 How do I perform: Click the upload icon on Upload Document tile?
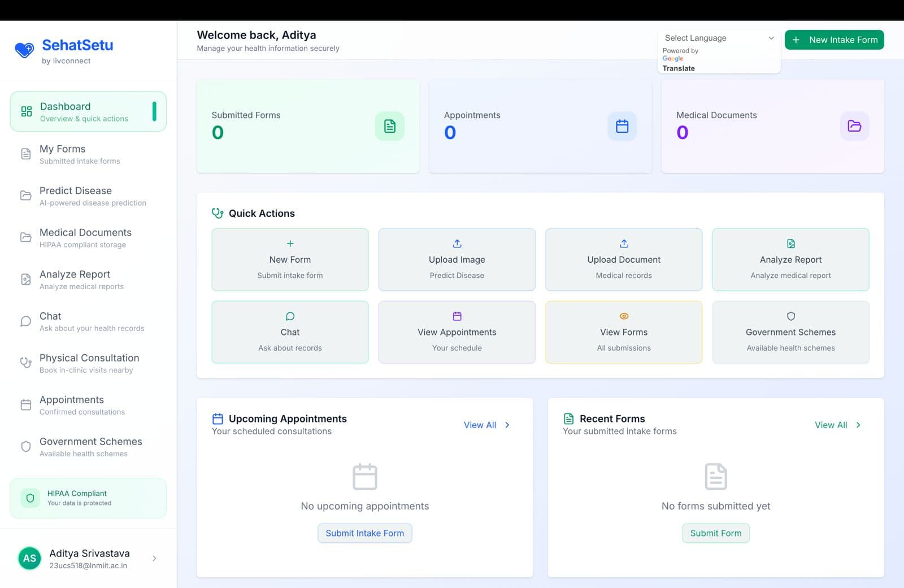point(624,243)
